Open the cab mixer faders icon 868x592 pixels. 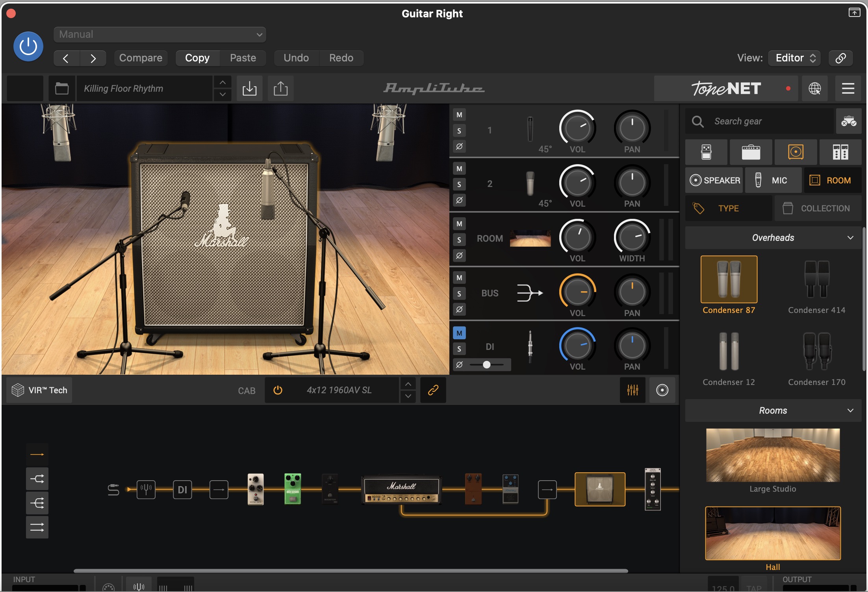(x=632, y=390)
